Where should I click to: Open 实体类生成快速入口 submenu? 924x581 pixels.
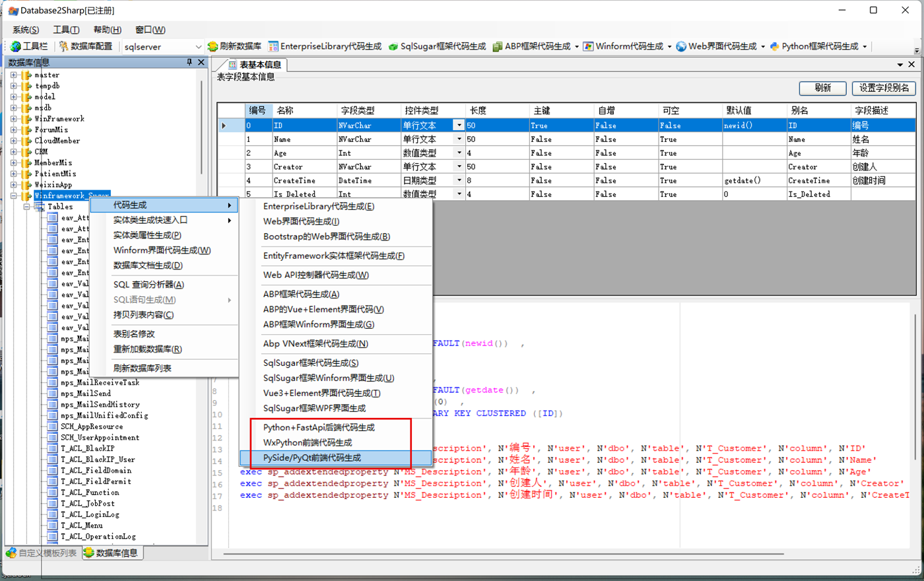click(x=164, y=220)
